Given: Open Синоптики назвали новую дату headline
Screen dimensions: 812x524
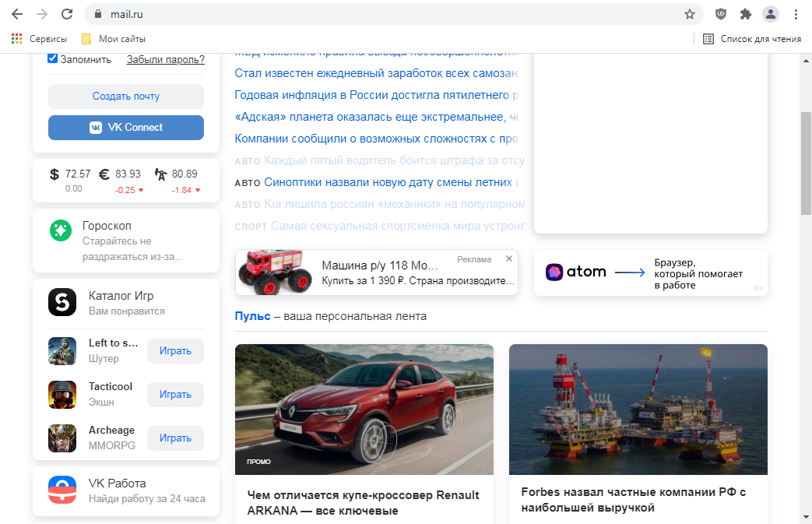Looking at the screenshot, I should pyautogui.click(x=392, y=182).
